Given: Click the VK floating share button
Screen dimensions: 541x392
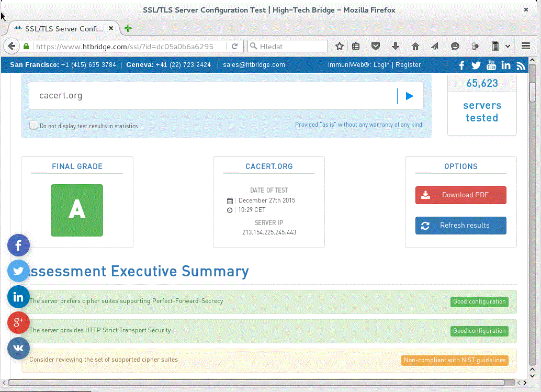Looking at the screenshot, I should click(19, 348).
